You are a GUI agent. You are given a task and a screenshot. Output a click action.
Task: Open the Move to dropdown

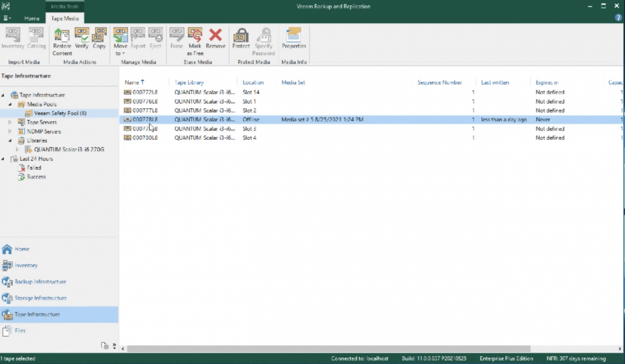click(x=120, y=42)
